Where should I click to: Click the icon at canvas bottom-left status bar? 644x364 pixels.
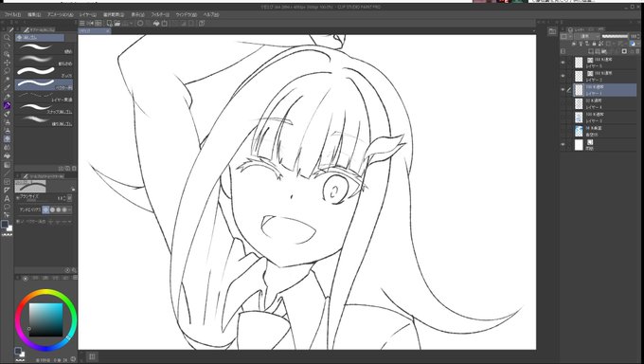(92, 356)
